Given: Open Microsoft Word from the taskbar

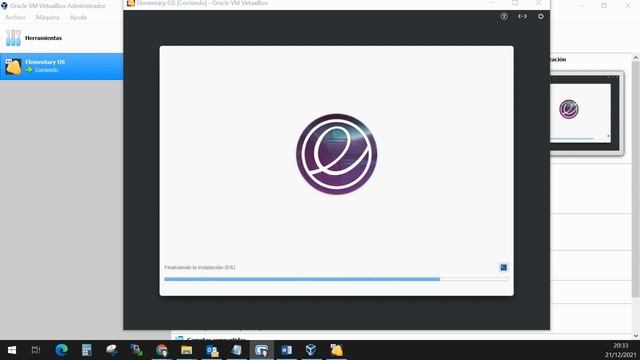Looking at the screenshot, I should [x=287, y=350].
